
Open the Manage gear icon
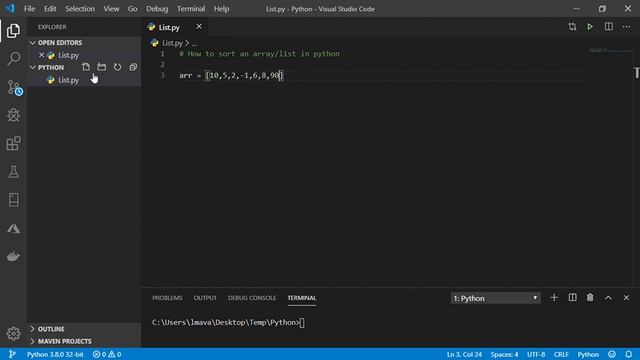[x=13, y=333]
